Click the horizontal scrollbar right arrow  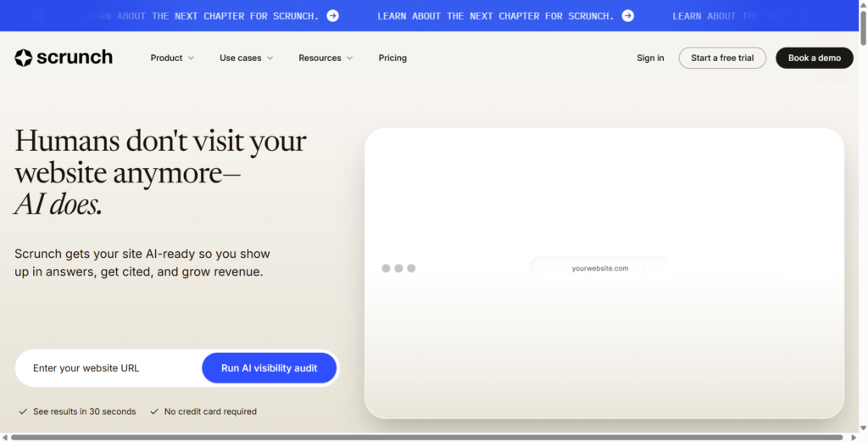(853, 438)
